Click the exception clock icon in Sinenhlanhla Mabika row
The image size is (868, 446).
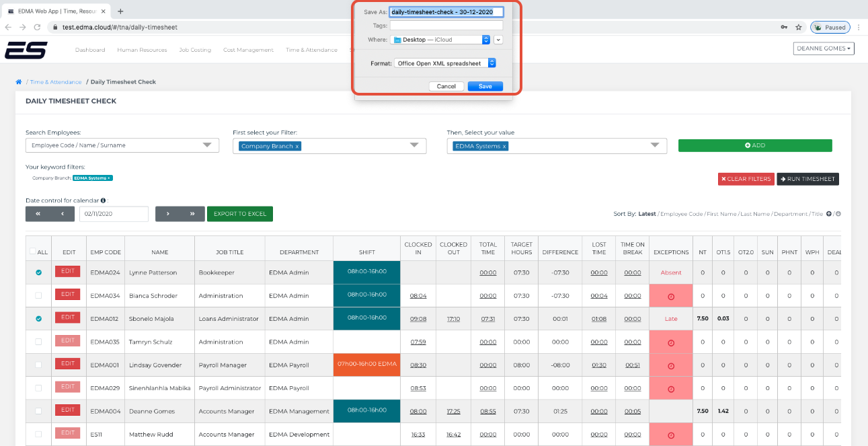pos(670,389)
